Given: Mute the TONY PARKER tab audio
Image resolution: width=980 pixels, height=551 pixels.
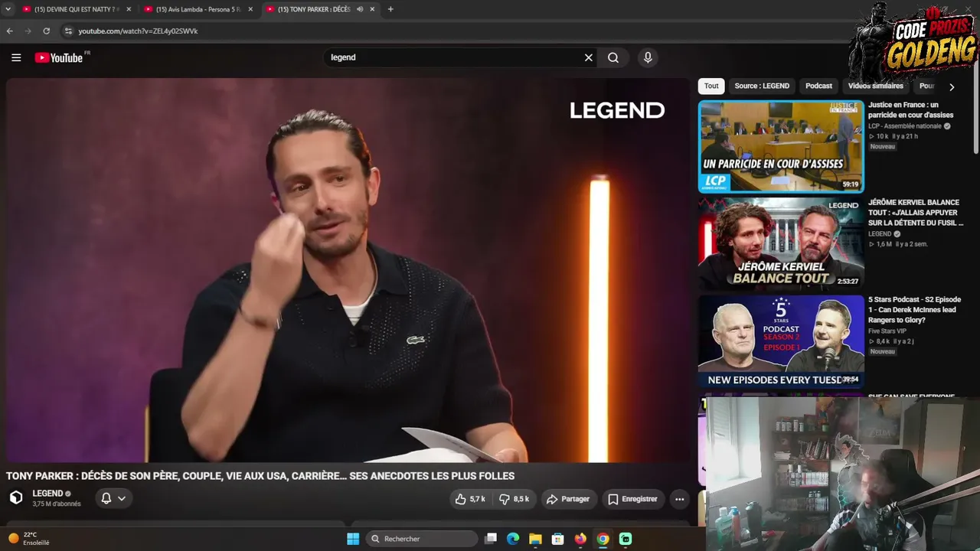Looking at the screenshot, I should (x=360, y=9).
